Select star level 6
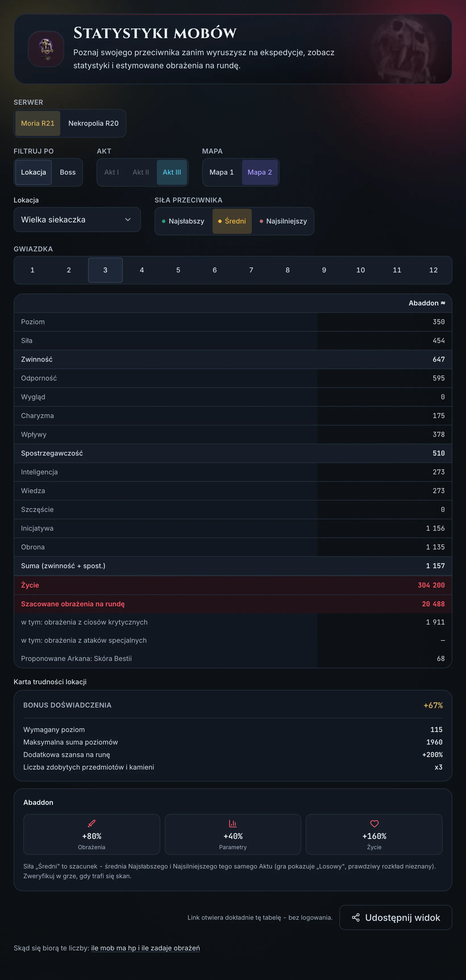The height and width of the screenshot is (980, 466). click(x=215, y=270)
